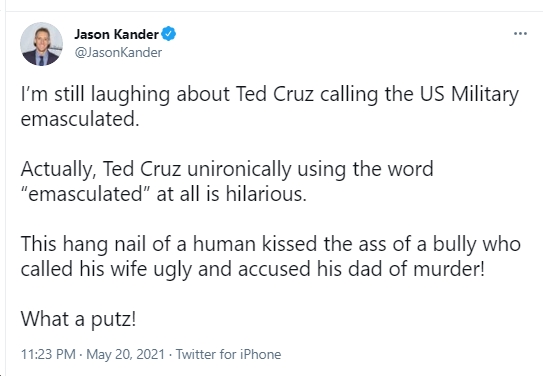Click the word "unironically" in the tweet
The height and width of the screenshot is (376, 543).
239,169
